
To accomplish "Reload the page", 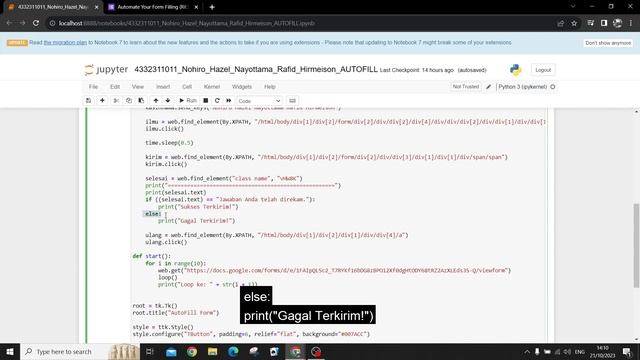I will (36, 23).
